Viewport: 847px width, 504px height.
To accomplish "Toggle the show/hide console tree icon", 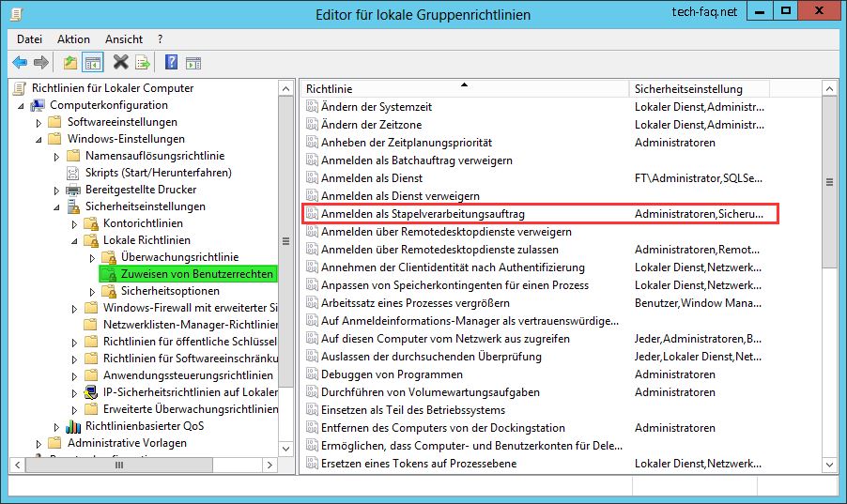I will 93,63.
